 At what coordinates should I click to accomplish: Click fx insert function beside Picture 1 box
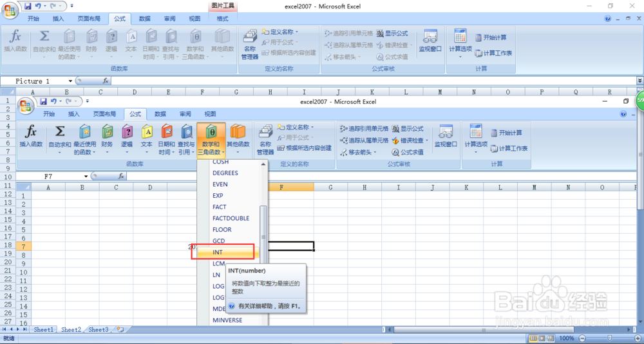pos(106,81)
